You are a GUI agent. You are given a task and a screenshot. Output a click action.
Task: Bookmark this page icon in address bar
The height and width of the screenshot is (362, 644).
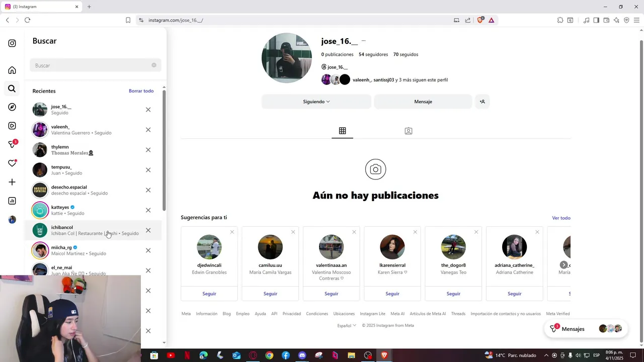pos(128,20)
